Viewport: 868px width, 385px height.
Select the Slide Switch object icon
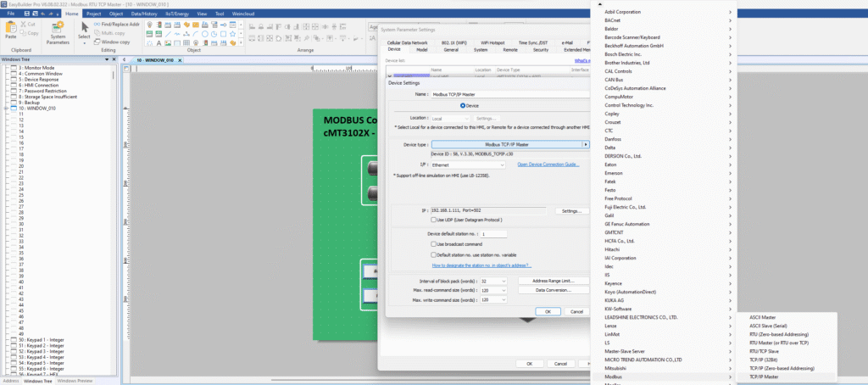point(223,25)
